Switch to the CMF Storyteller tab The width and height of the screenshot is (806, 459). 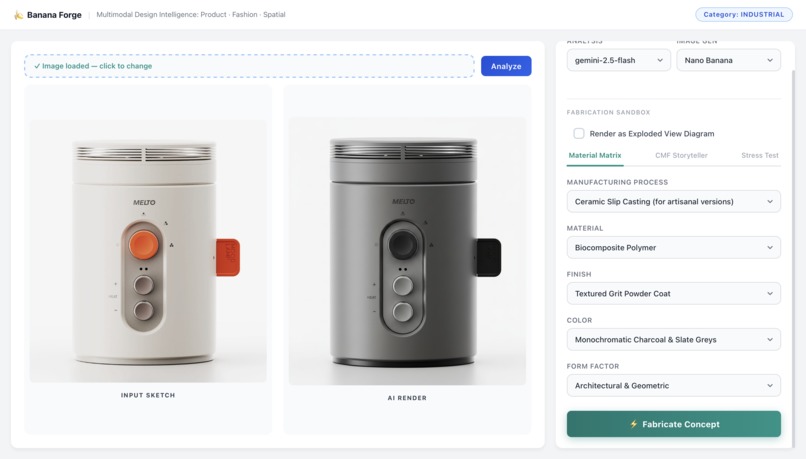681,155
